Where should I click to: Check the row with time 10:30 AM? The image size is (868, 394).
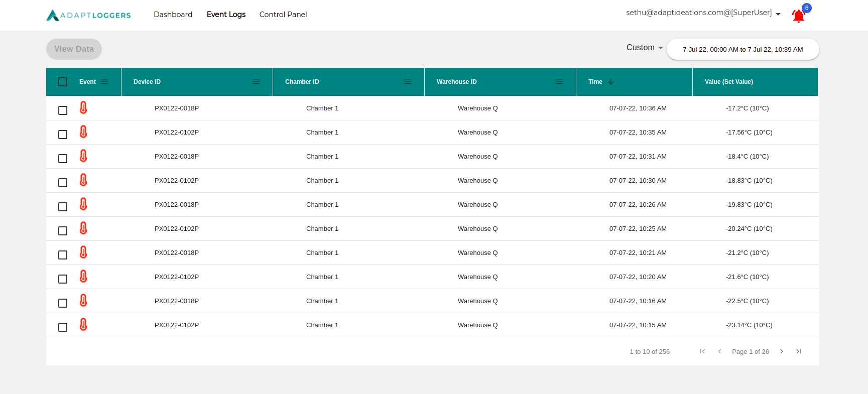click(x=63, y=183)
